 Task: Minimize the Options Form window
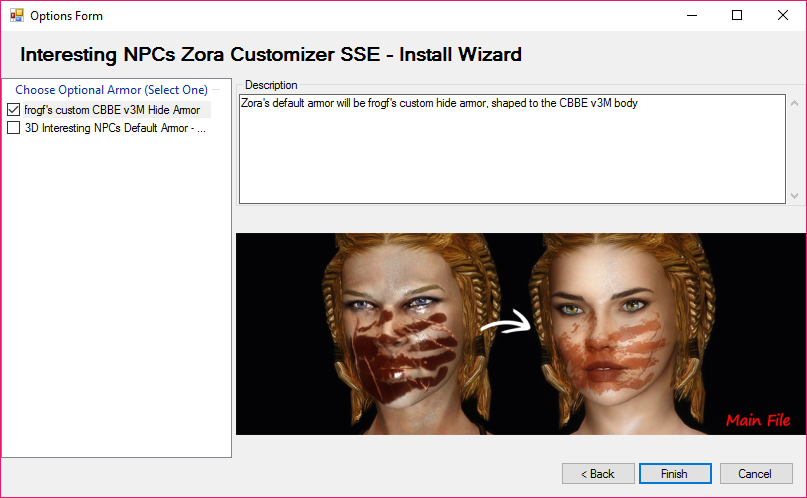[692, 15]
